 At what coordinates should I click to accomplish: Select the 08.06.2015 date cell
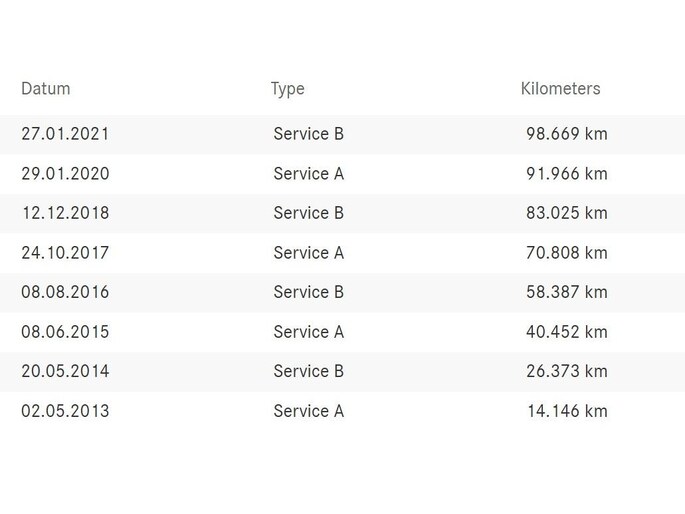tap(65, 332)
